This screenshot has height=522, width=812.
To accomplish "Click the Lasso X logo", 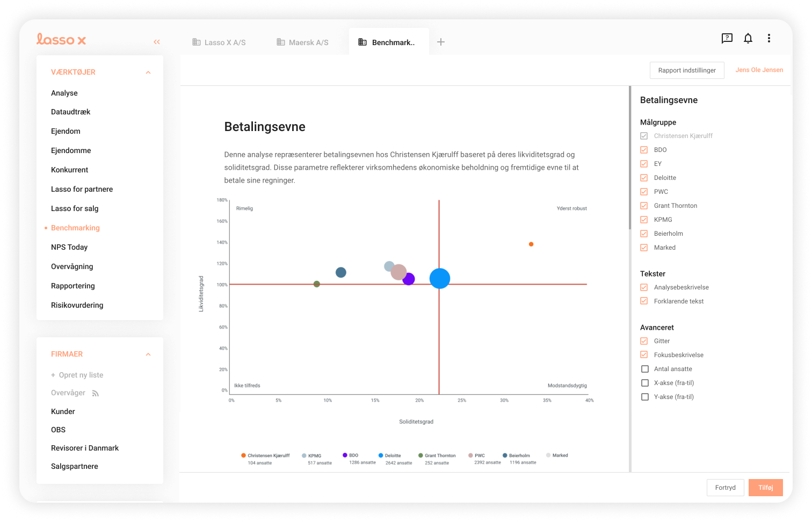I will [61, 39].
